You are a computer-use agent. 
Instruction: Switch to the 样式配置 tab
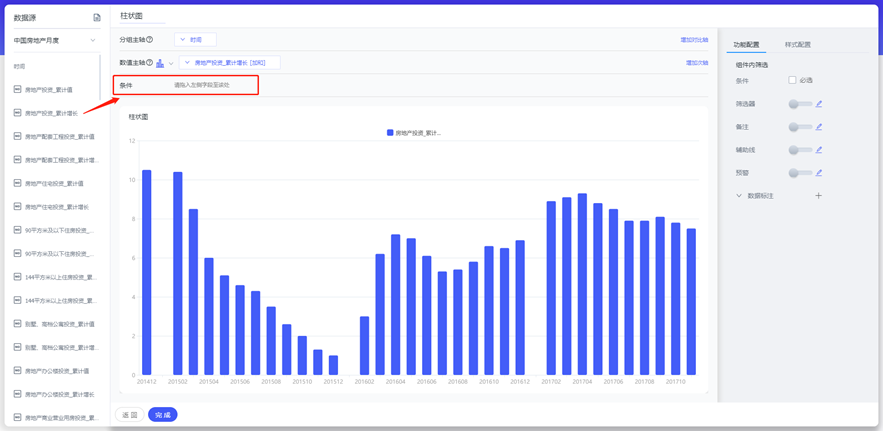(x=797, y=45)
